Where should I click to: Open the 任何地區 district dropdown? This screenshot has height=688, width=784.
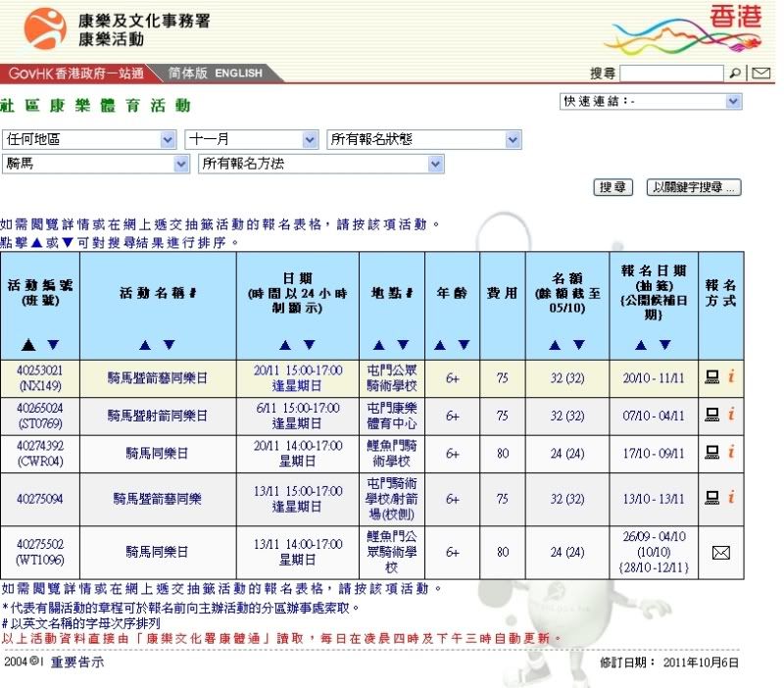pos(89,140)
